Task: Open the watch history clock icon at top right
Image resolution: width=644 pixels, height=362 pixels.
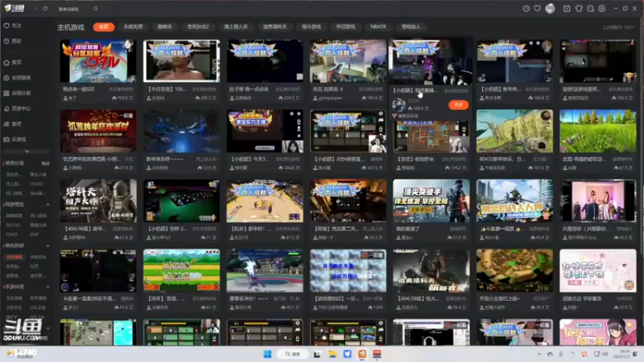Action: (526, 8)
